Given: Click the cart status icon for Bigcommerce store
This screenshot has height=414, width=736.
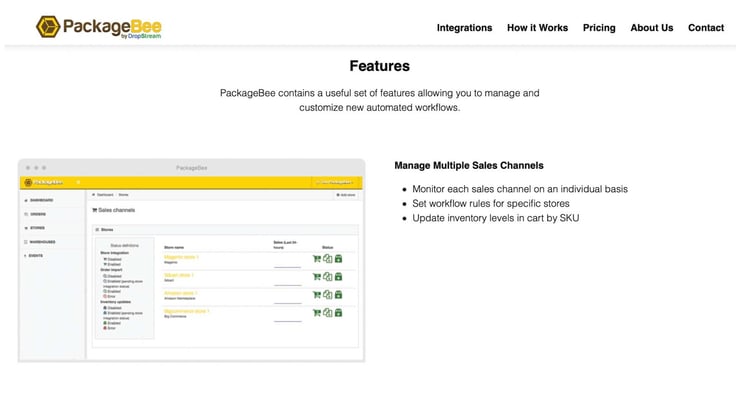Looking at the screenshot, I should pyautogui.click(x=317, y=313).
